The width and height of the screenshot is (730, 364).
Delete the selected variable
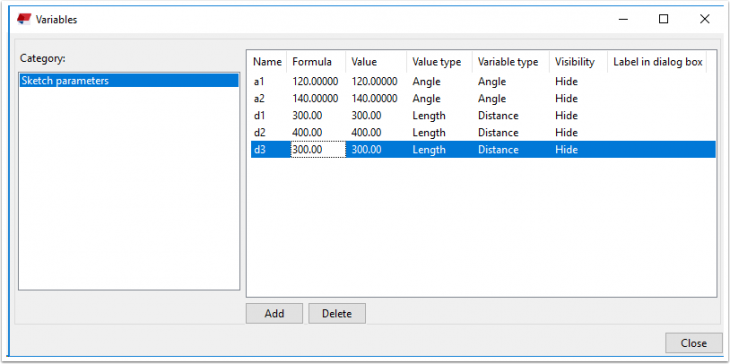337,313
